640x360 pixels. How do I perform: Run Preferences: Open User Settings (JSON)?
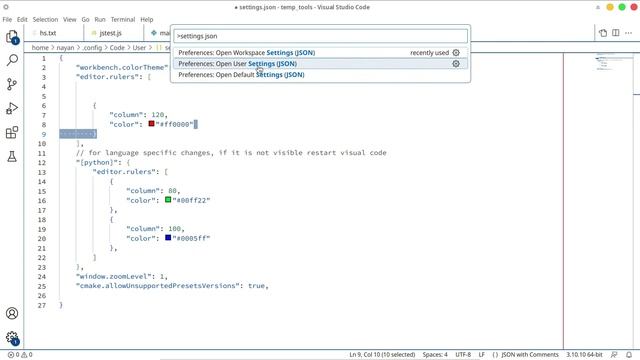pos(320,64)
